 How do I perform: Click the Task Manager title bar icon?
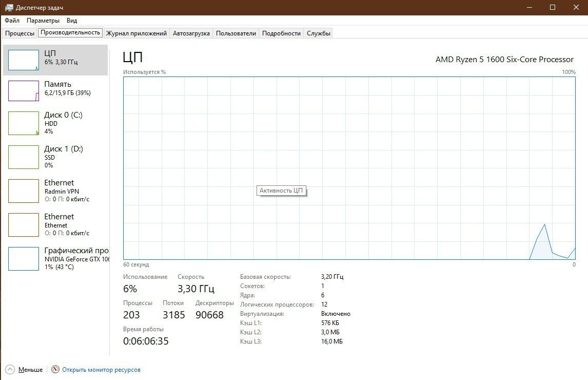(9, 8)
